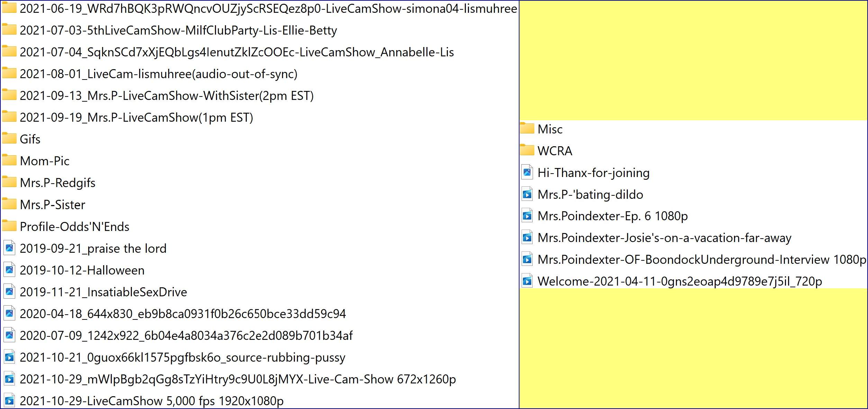Select the WCRA folder icon
This screenshot has width=868, height=409.
coord(527,150)
